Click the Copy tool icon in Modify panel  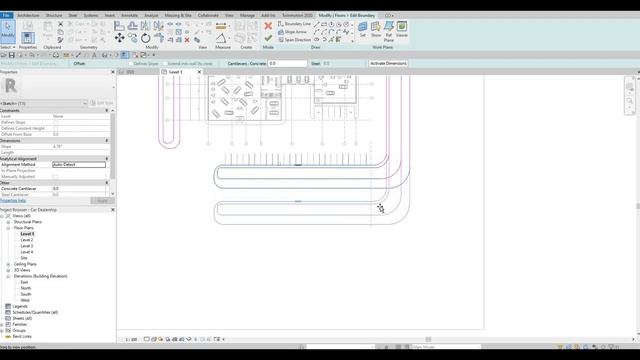pos(133,38)
